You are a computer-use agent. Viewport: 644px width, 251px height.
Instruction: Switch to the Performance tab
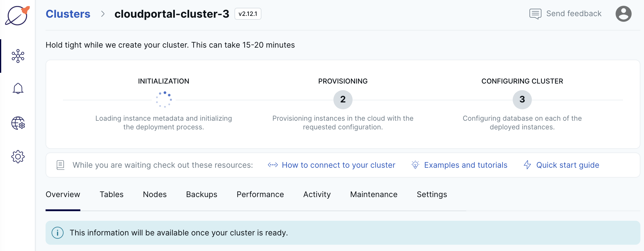(x=260, y=194)
